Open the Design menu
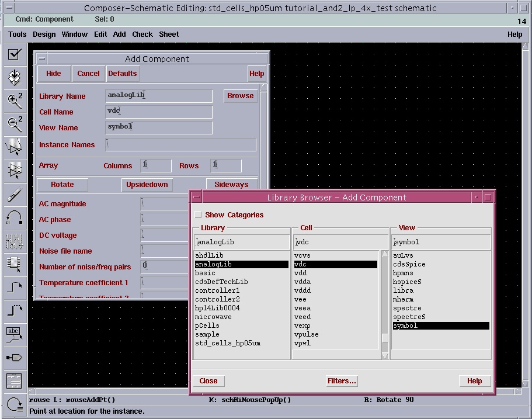 [44, 34]
